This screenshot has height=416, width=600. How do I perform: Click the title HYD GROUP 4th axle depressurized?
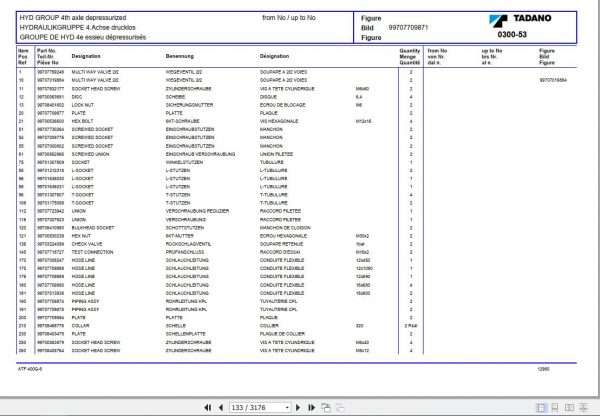click(x=73, y=18)
